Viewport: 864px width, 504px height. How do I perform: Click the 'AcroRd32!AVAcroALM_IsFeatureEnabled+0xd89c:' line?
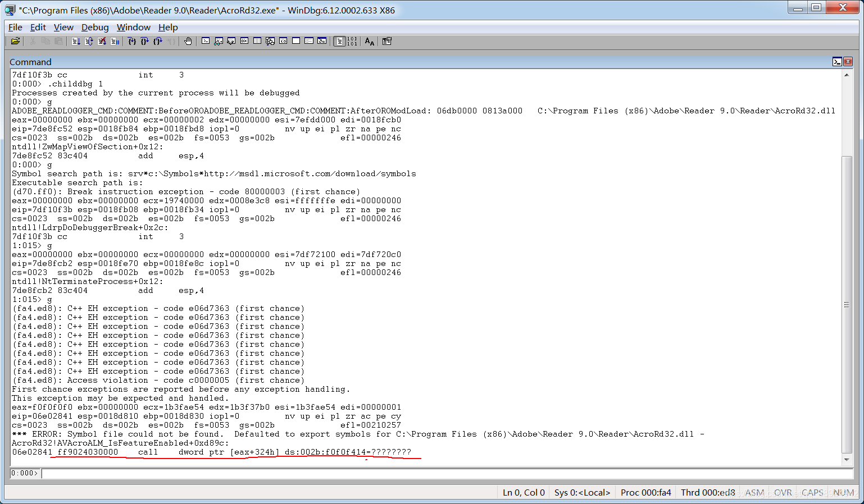(120, 443)
